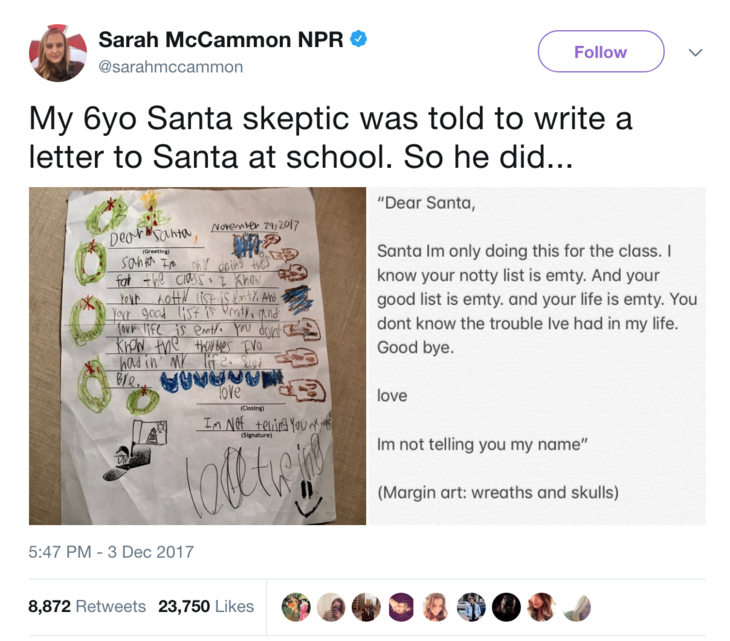730x641 pixels.
Task: Open first liker avatar in the row
Action: pyautogui.click(x=295, y=607)
